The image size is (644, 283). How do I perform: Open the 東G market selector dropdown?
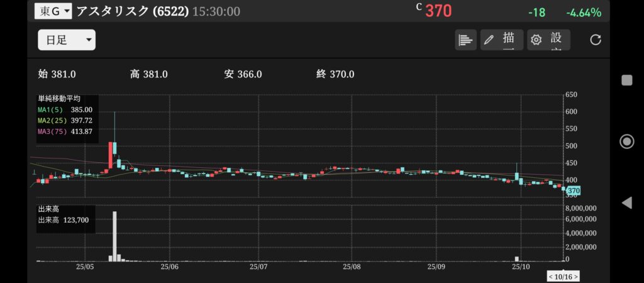point(53,11)
